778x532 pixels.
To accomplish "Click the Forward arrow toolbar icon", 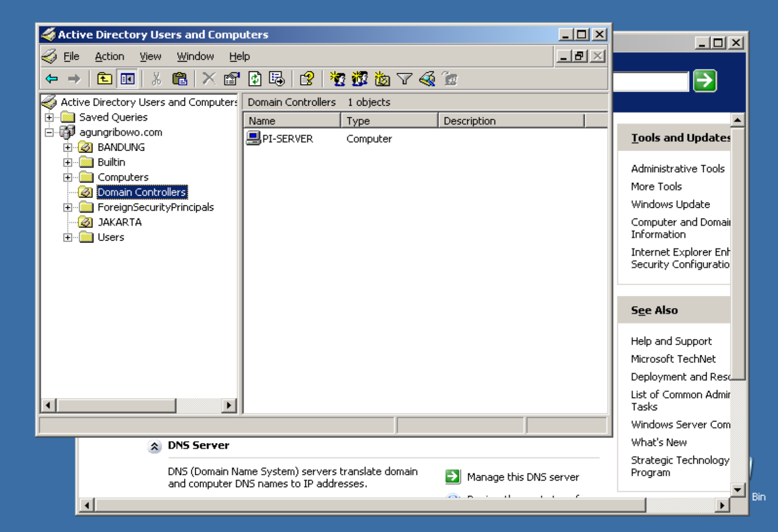I will pos(74,79).
